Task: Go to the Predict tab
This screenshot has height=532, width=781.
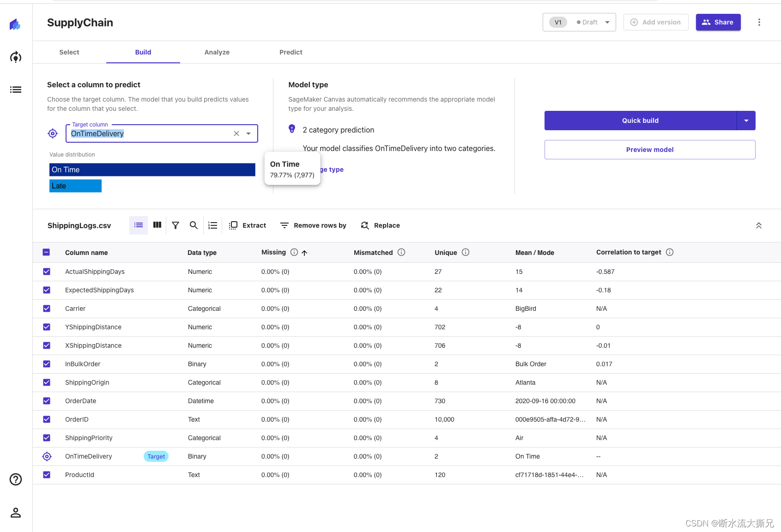Action: (291, 52)
